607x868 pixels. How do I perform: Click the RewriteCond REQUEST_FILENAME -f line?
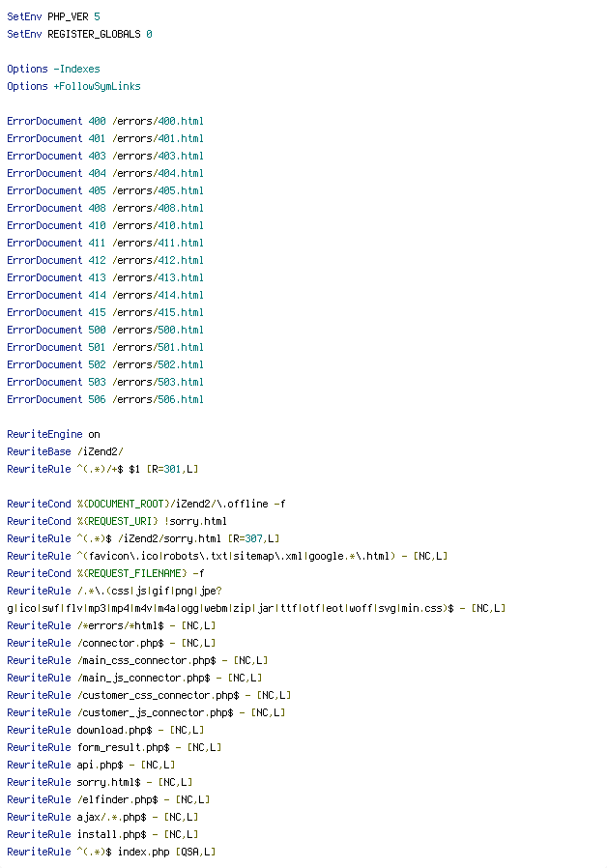point(105,573)
